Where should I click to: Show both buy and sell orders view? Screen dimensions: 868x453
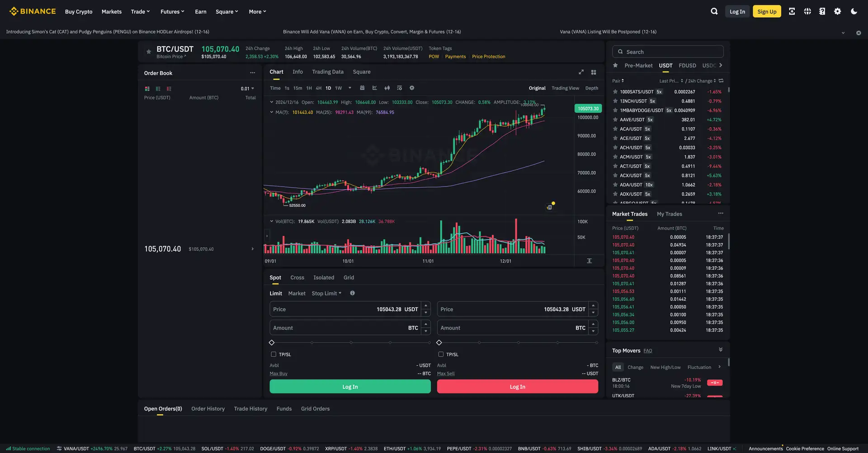[x=147, y=89]
